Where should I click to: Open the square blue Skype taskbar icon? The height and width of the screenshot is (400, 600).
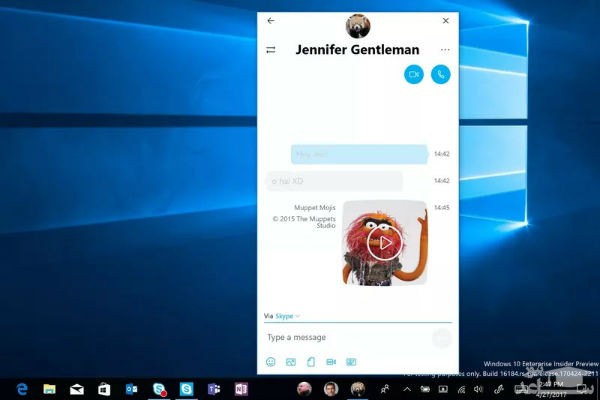tap(186, 389)
